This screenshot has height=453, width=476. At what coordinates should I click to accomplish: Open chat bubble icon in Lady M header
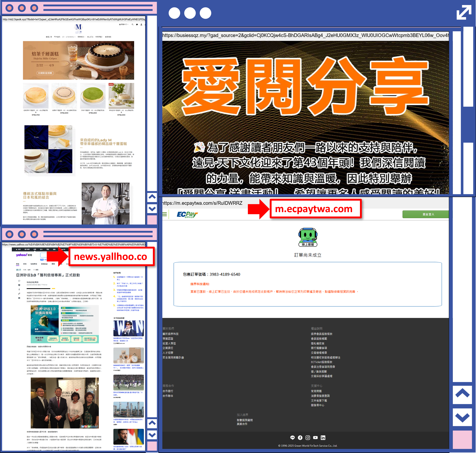tap(137, 24)
